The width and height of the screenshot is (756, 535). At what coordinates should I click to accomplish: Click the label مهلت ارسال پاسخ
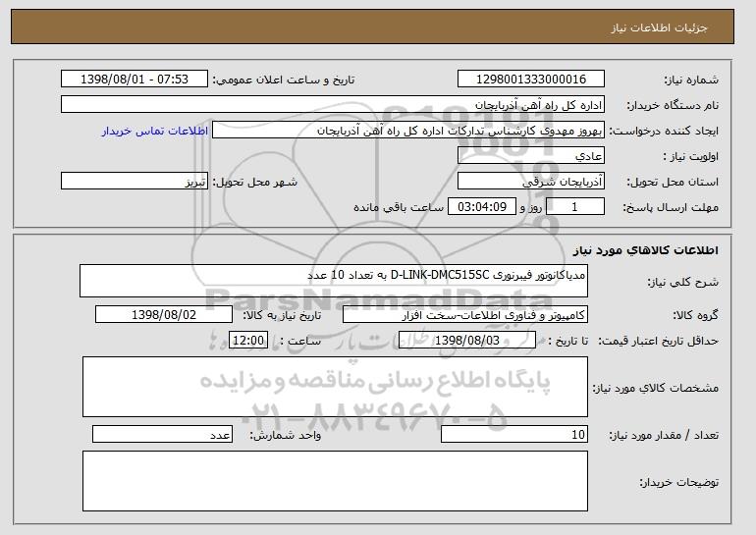click(671, 207)
